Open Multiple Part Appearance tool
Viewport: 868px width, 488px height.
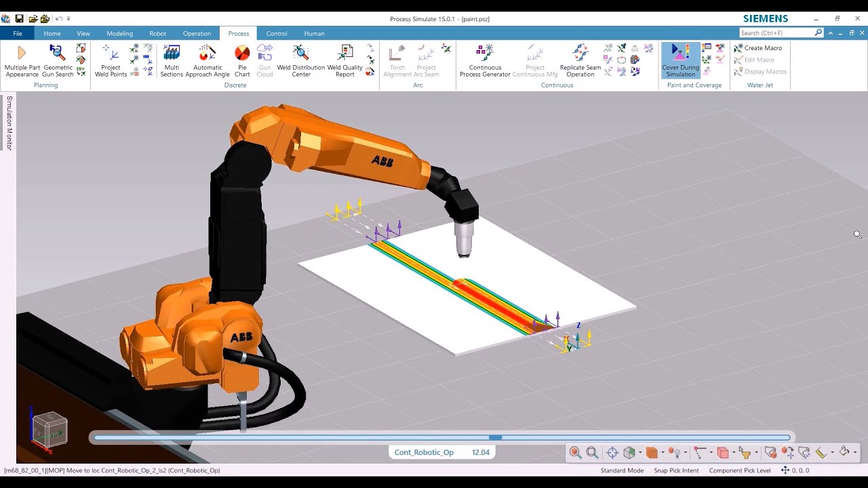tap(22, 61)
